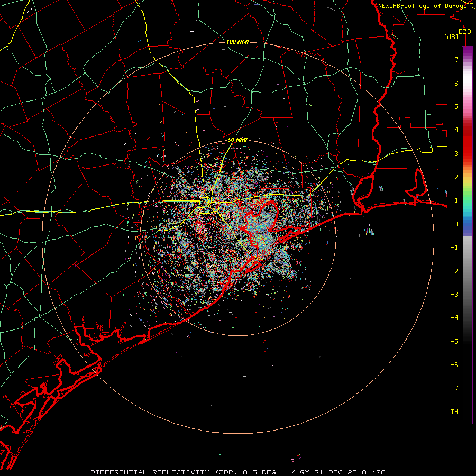The width and height of the screenshot is (476, 476).
Task: Click the '-3' value on the color scale
Action: coord(454,295)
